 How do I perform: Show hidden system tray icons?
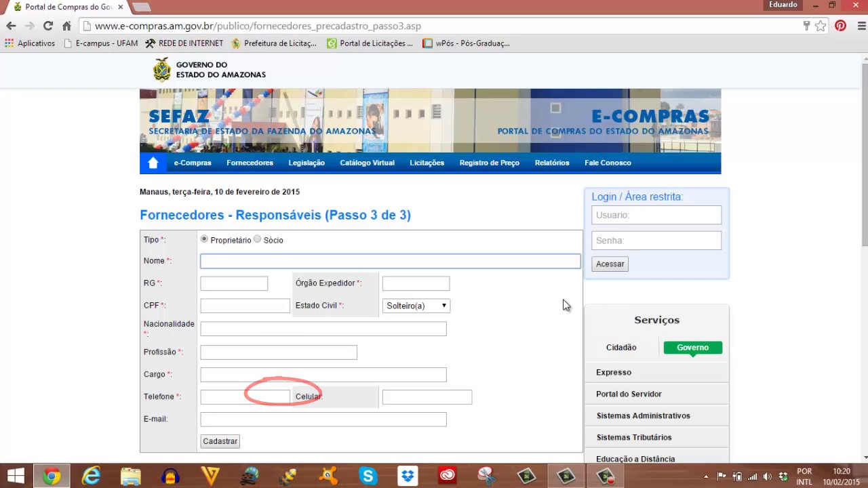point(707,476)
